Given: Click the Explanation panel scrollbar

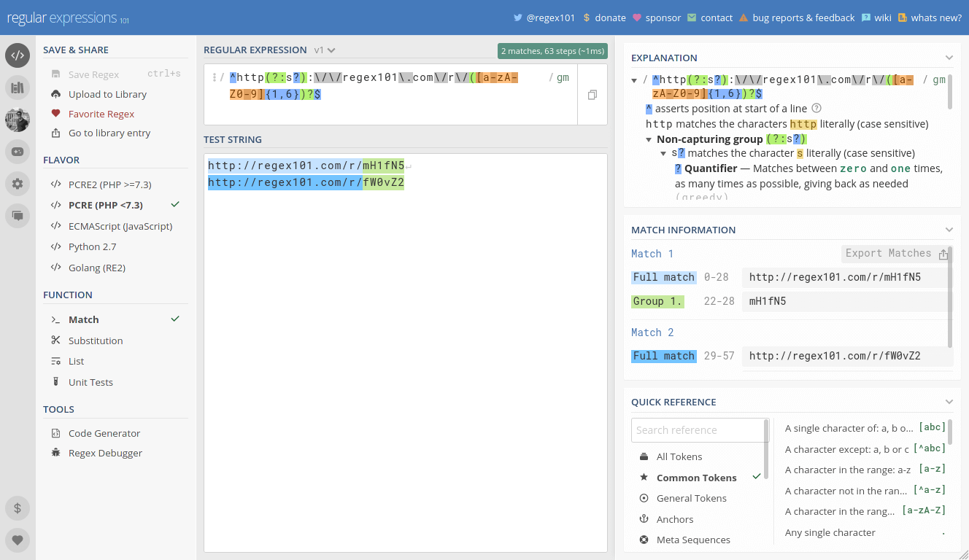Looking at the screenshot, I should point(950,93).
